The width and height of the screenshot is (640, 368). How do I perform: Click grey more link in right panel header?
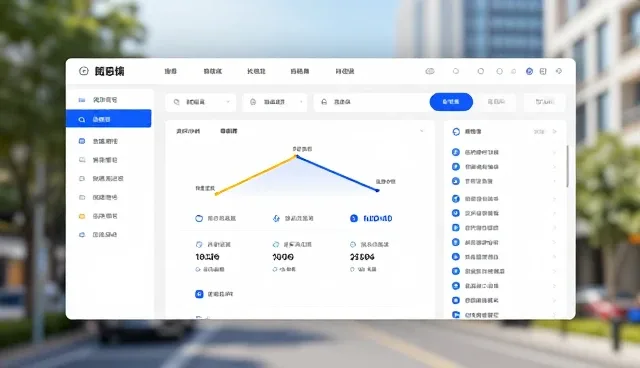click(539, 132)
